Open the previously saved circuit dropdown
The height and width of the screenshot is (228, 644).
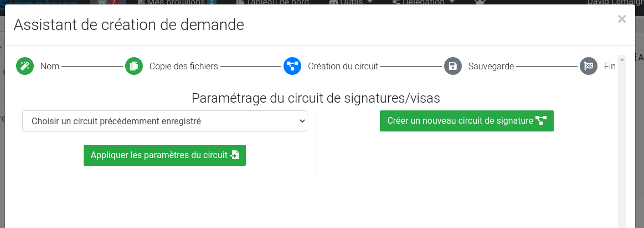[x=164, y=121]
